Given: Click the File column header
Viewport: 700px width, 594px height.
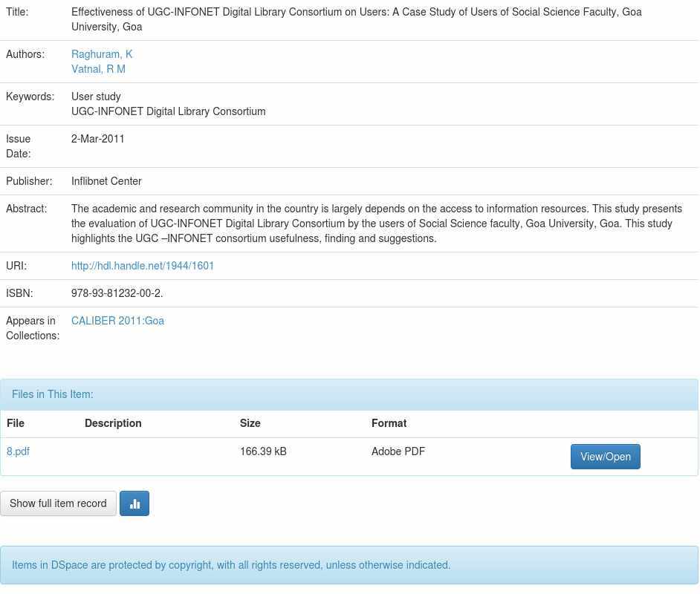Looking at the screenshot, I should 16,423.
